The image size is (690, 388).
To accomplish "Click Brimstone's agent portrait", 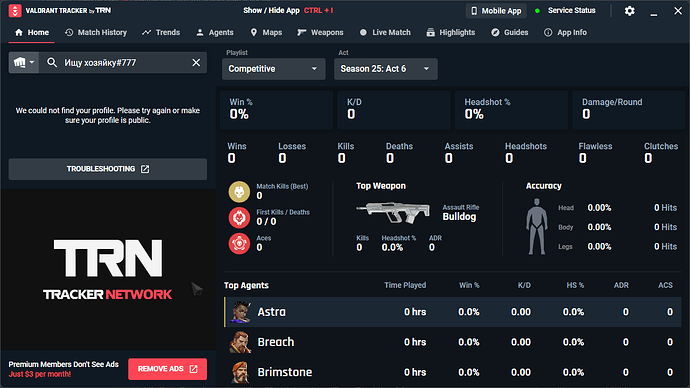I will click(x=241, y=372).
